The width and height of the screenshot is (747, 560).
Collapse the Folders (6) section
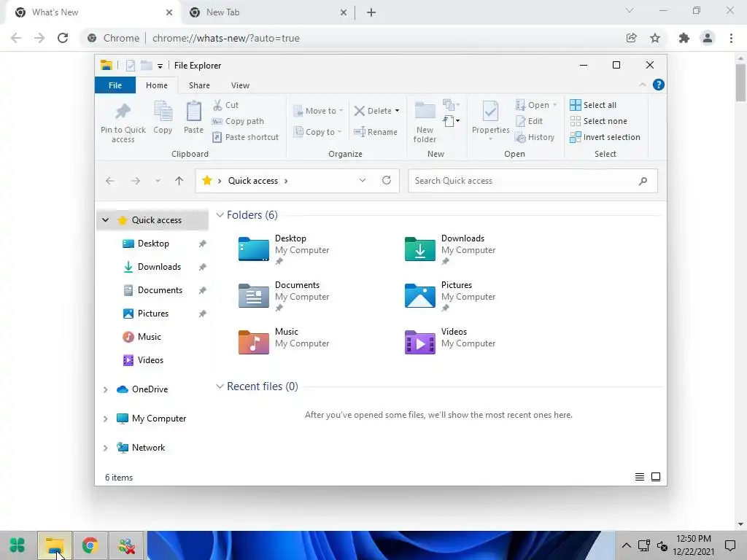pos(220,215)
